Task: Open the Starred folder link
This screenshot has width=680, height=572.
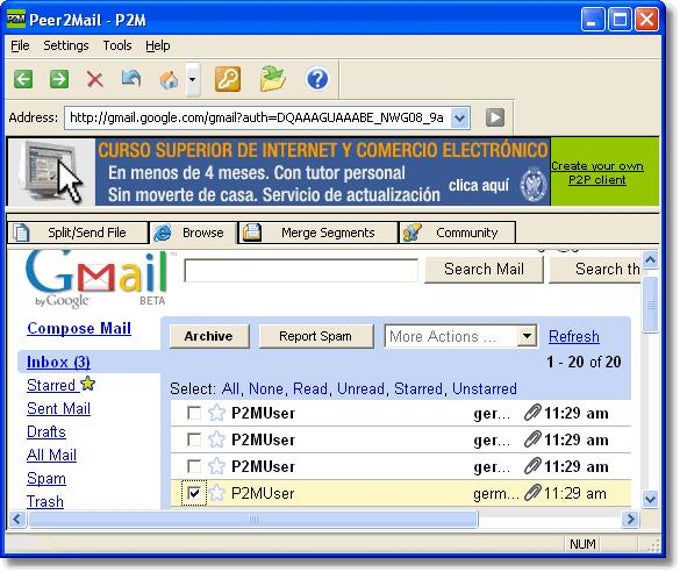Action: click(51, 386)
